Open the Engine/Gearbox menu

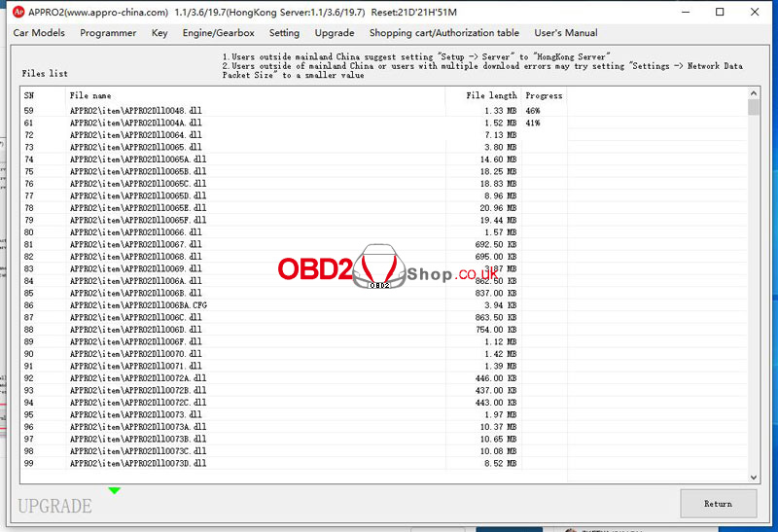click(219, 33)
